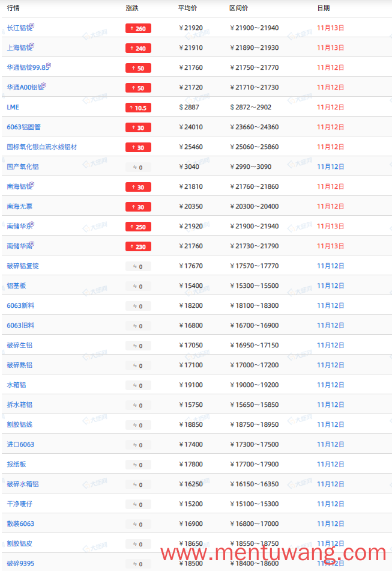Select the range $2872~2902
The image size is (392, 571).
pos(250,107)
